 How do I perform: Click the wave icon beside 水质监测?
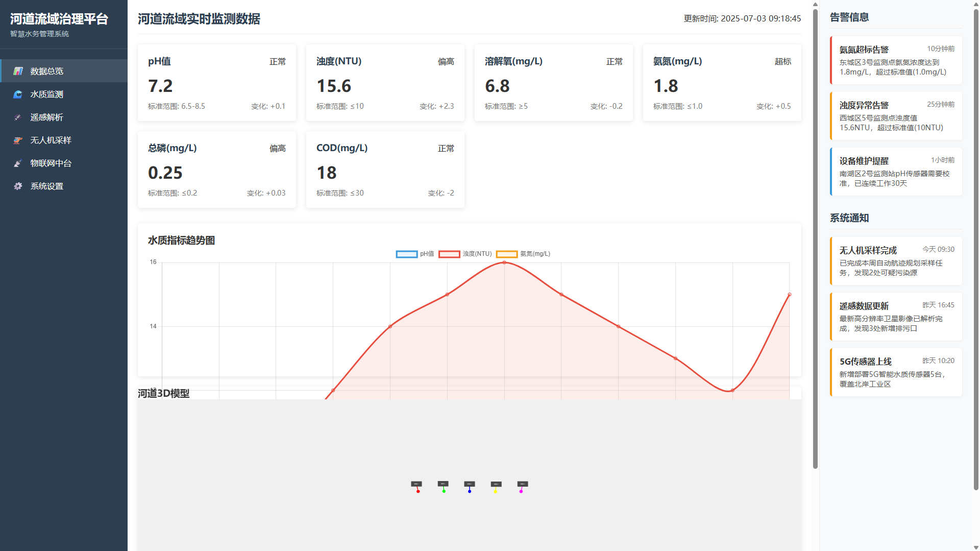tap(18, 94)
